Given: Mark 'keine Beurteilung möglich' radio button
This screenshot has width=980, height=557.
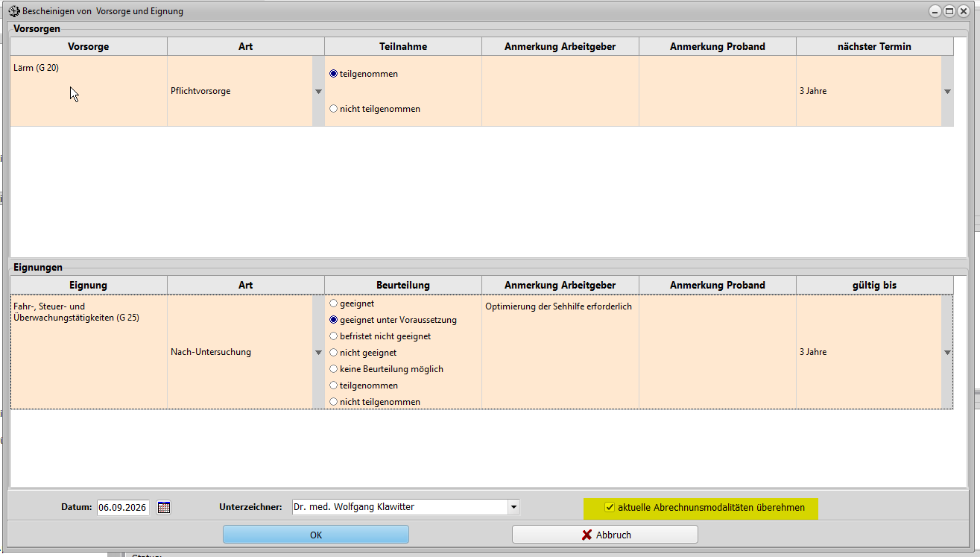Looking at the screenshot, I should click(x=334, y=369).
